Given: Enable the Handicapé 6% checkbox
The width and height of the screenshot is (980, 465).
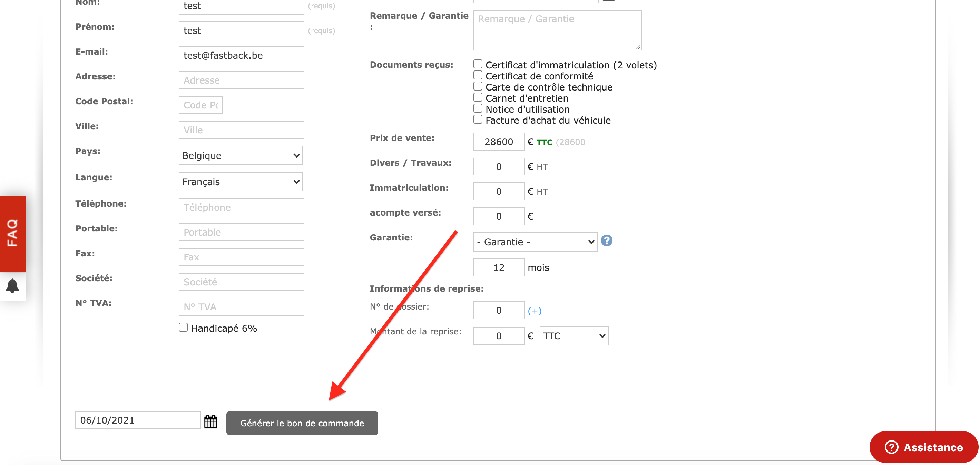Looking at the screenshot, I should pyautogui.click(x=183, y=327).
